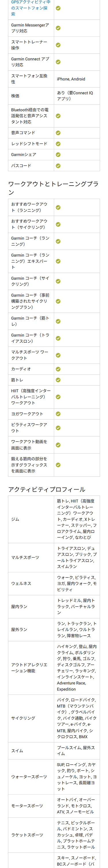Screen dimensions: 108x868
Task: Click the check icon for ヨガワークアウト
Action: [x=58, y=414]
